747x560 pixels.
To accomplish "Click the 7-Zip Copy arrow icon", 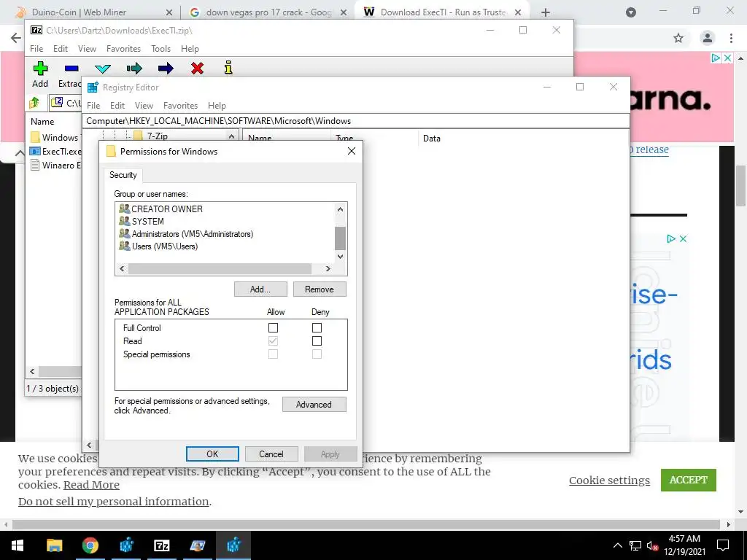I will coord(134,68).
